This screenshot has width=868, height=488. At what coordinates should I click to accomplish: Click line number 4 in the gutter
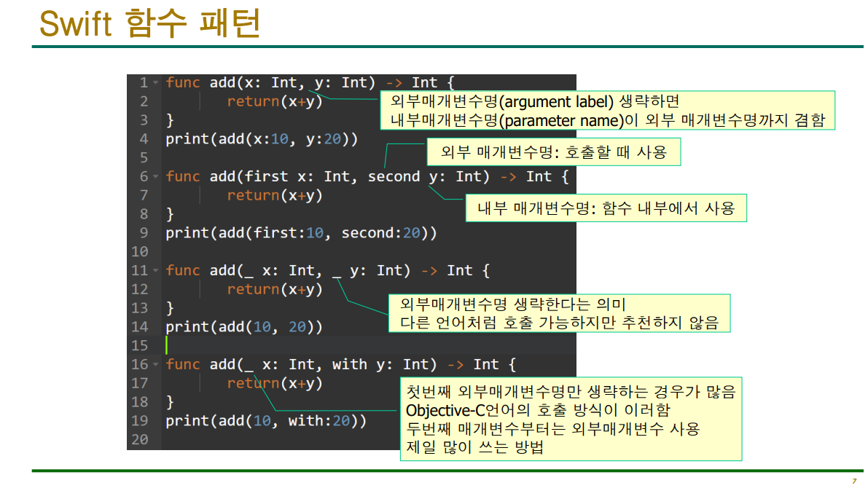144,139
